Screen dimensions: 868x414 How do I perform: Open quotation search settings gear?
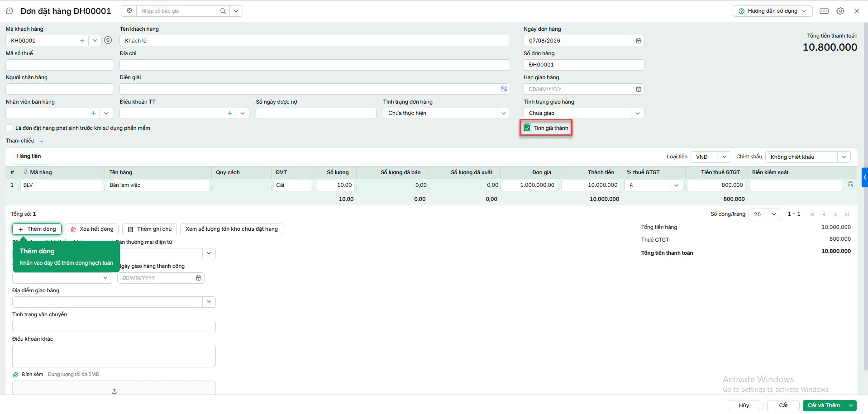[x=129, y=11]
